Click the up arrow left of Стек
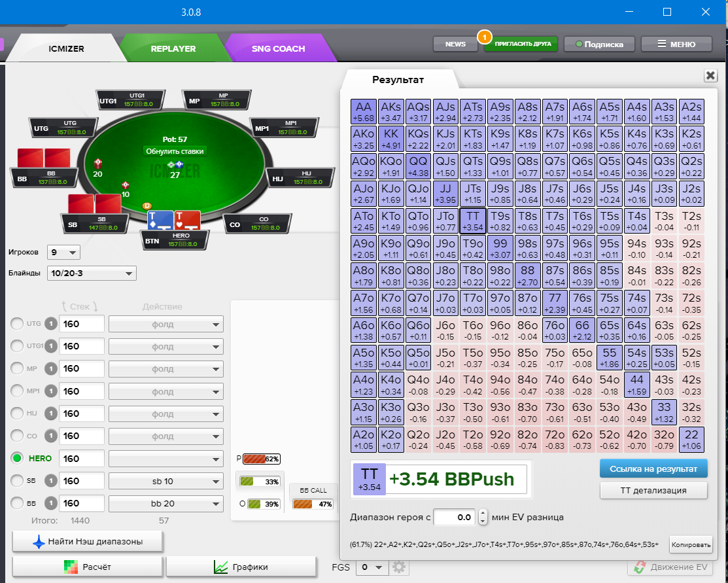Image resolution: width=728 pixels, height=583 pixels. click(x=64, y=307)
